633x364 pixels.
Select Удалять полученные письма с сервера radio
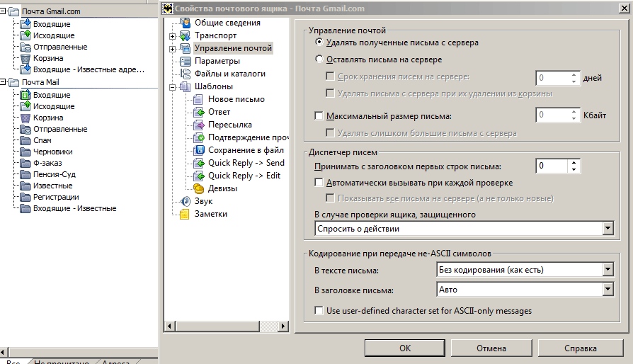tap(319, 42)
